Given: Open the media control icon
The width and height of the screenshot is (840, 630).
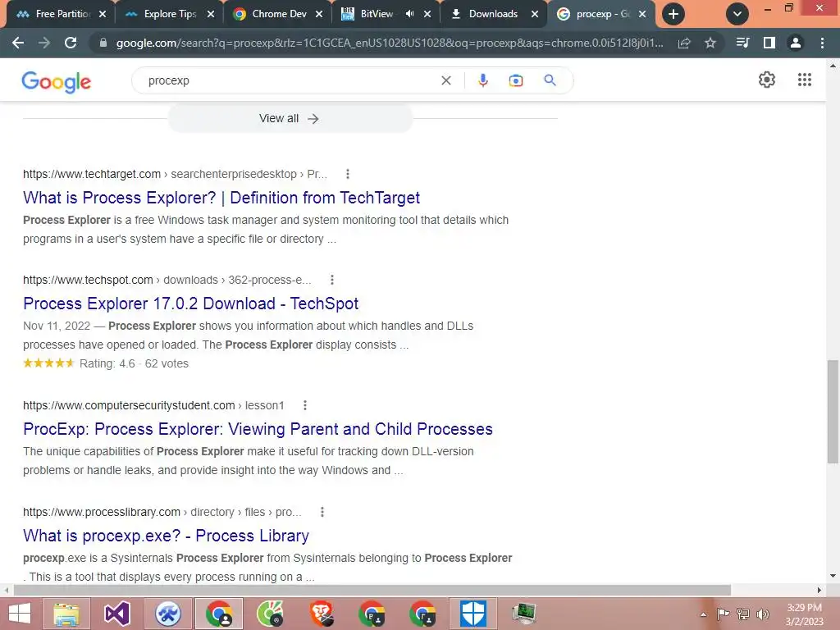Looking at the screenshot, I should point(742,43).
